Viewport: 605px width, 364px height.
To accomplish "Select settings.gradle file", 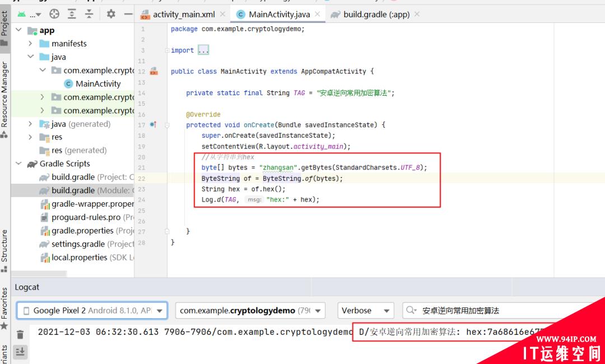I will point(87,244).
